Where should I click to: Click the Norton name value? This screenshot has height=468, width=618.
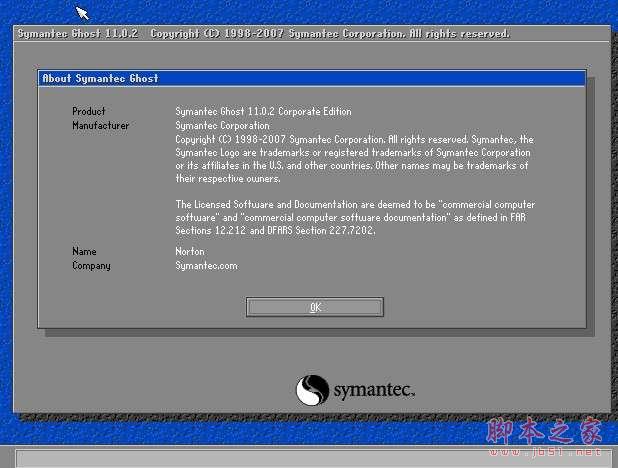point(190,251)
